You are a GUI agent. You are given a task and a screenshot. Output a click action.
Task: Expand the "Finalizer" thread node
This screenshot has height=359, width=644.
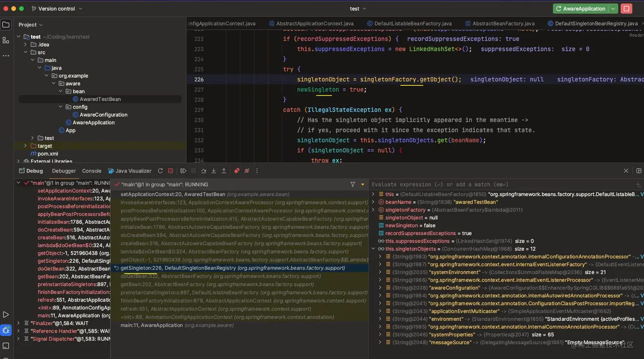coord(18,324)
